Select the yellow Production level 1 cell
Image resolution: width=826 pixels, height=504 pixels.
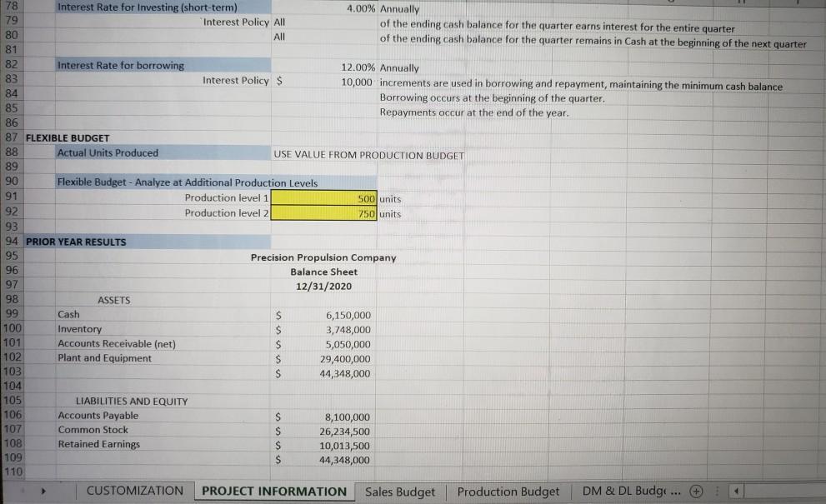pyautogui.click(x=323, y=198)
